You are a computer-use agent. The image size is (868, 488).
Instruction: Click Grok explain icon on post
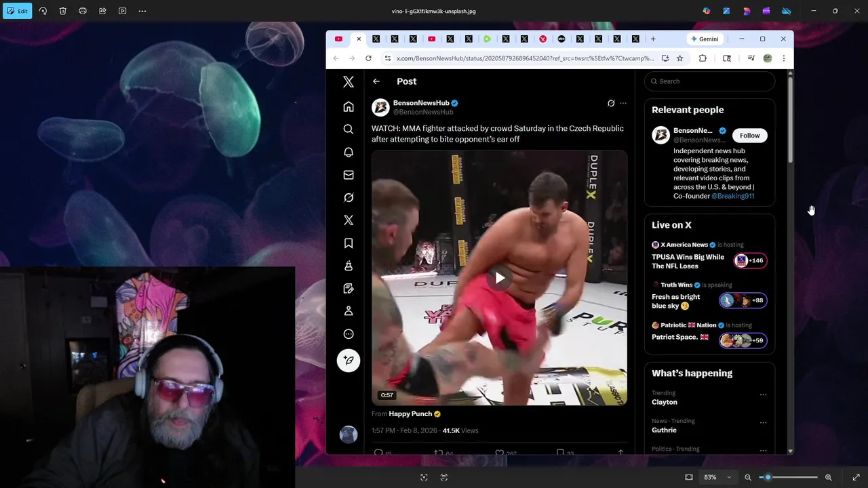point(611,104)
